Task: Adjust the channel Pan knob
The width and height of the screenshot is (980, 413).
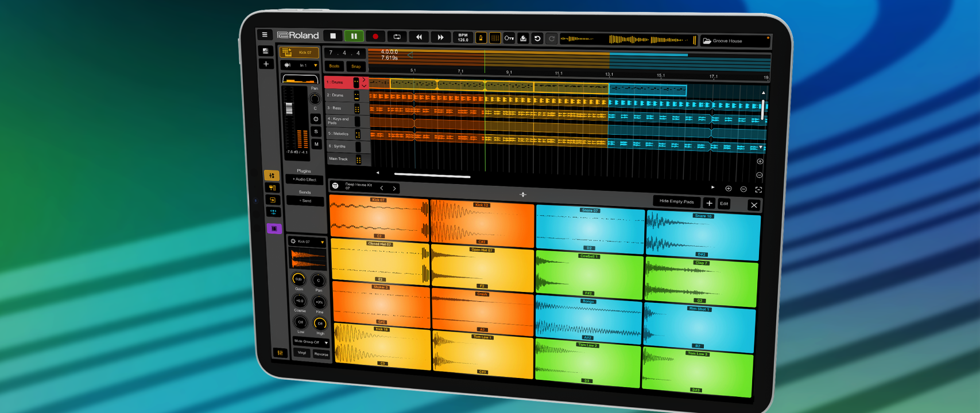Action: point(315,99)
